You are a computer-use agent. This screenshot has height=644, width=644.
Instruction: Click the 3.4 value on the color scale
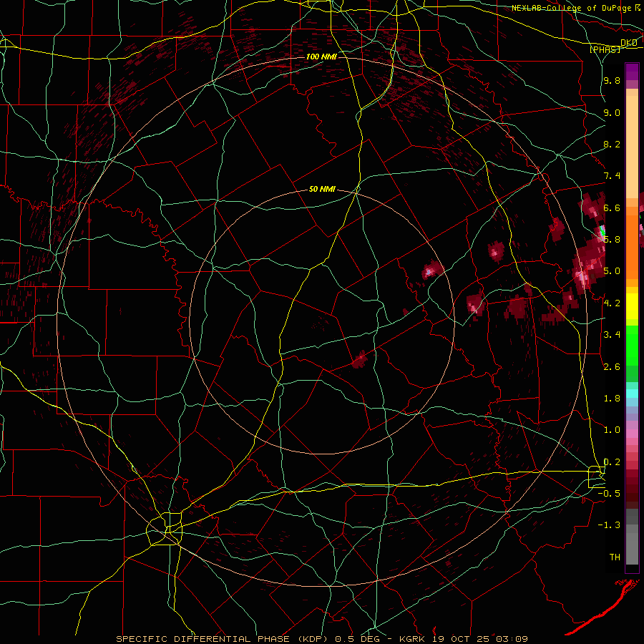612,335
